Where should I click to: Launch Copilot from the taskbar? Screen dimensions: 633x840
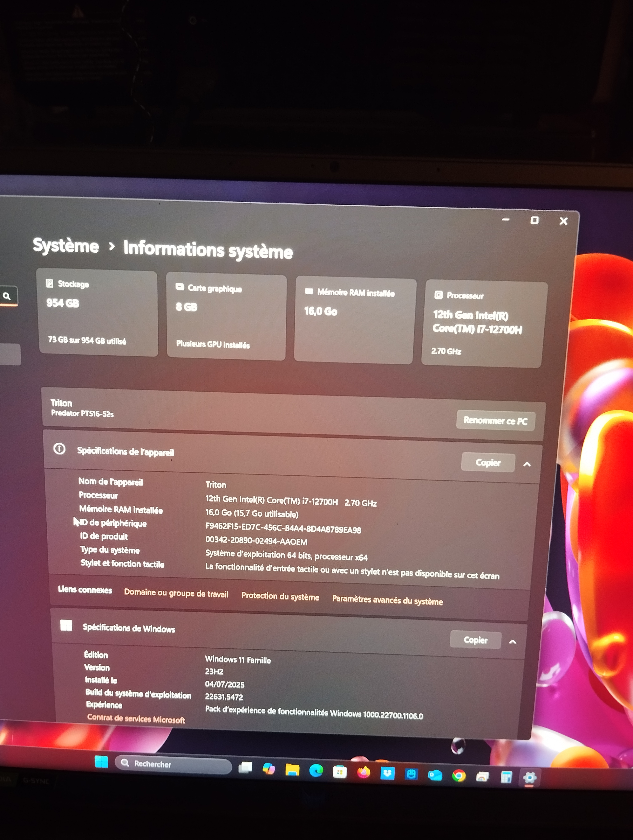[x=269, y=769]
